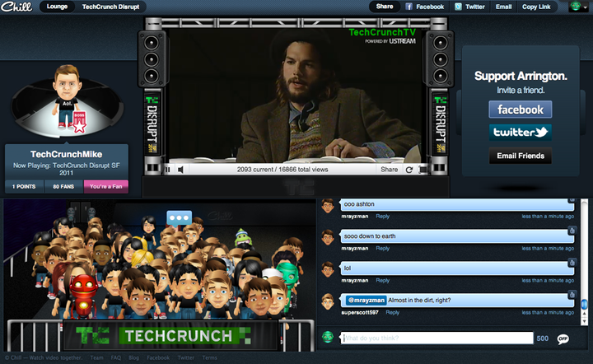Select the red robot avatar in crowd
Screen dimensions: 593x364
[83, 295]
